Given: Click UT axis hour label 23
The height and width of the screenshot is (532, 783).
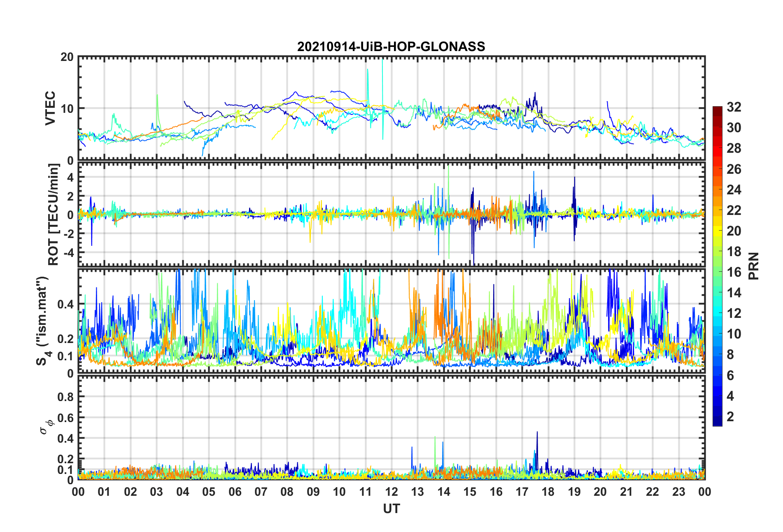Looking at the screenshot, I should (x=679, y=492).
